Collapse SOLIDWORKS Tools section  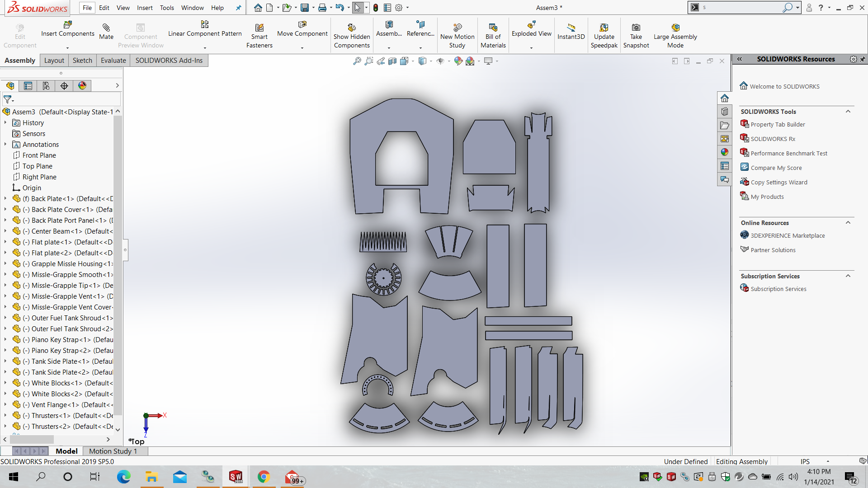pyautogui.click(x=848, y=112)
